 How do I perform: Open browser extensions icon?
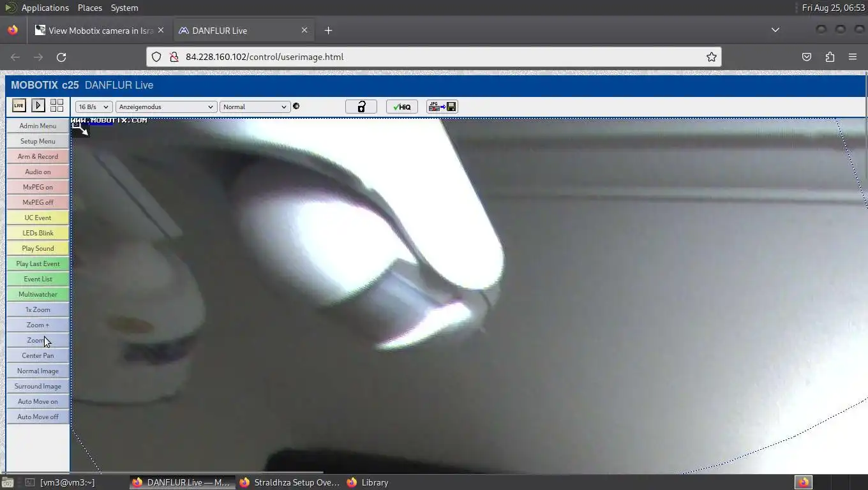(830, 57)
